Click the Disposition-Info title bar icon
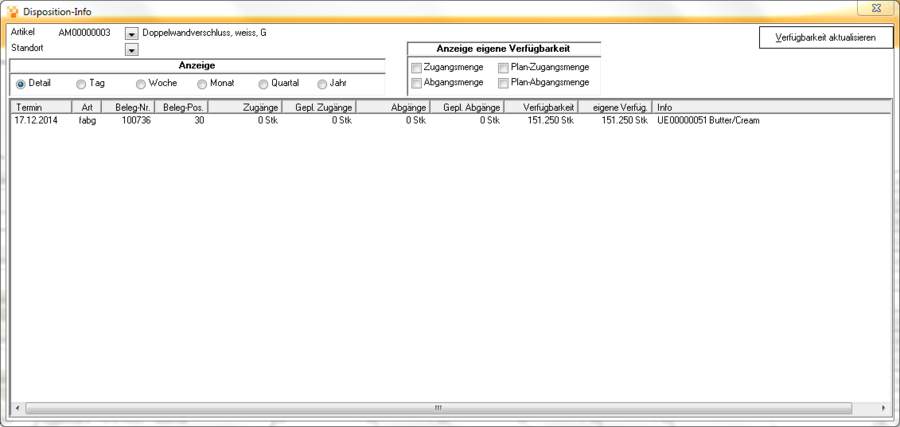Screen dimensions: 900x427 [x=12, y=11]
